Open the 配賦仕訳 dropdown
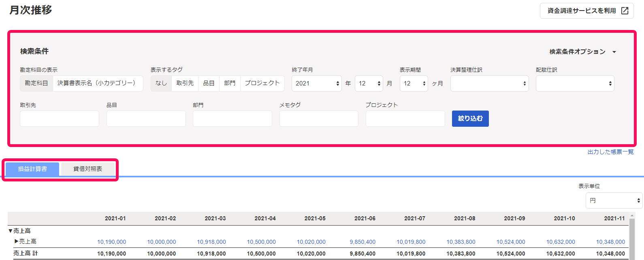 tap(575, 83)
